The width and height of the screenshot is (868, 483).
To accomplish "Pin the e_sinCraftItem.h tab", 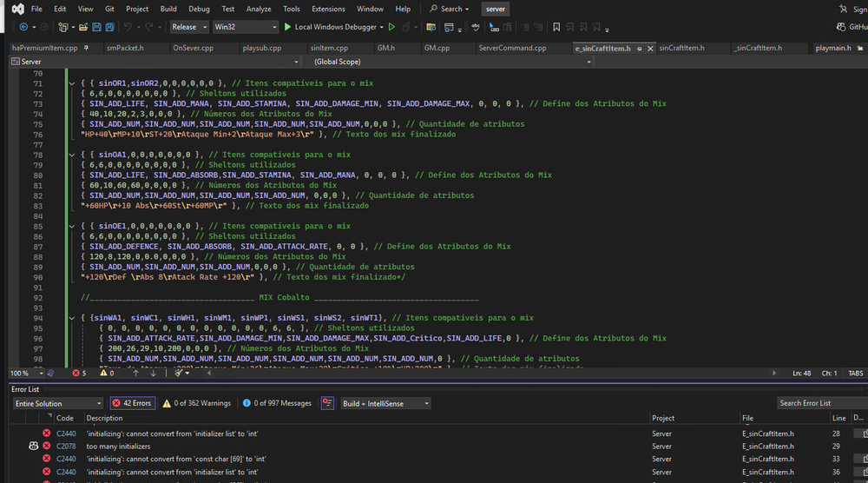I will tap(640, 49).
